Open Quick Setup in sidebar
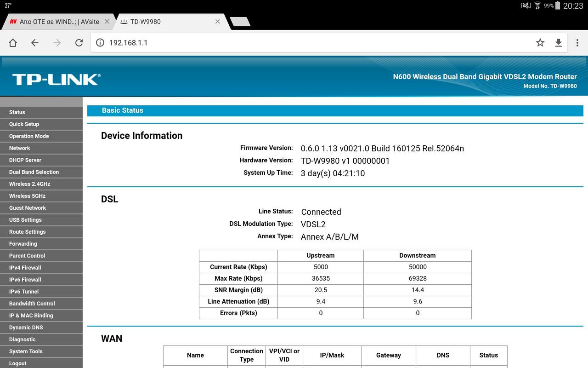Viewport: 588px width, 368px height. coord(24,124)
